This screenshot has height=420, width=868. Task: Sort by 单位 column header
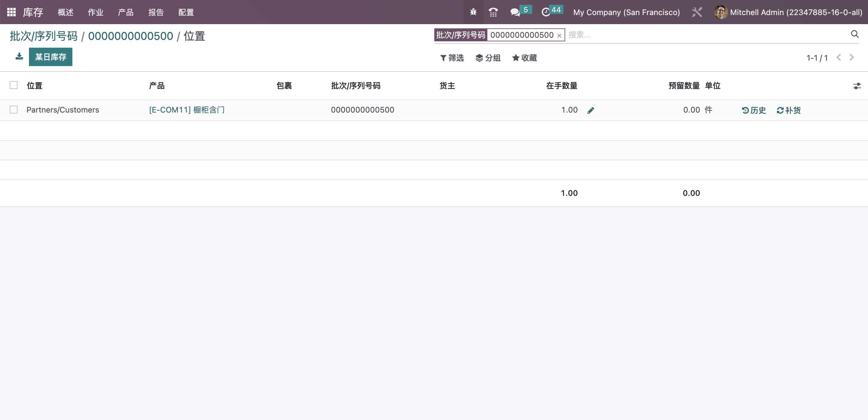(x=713, y=86)
